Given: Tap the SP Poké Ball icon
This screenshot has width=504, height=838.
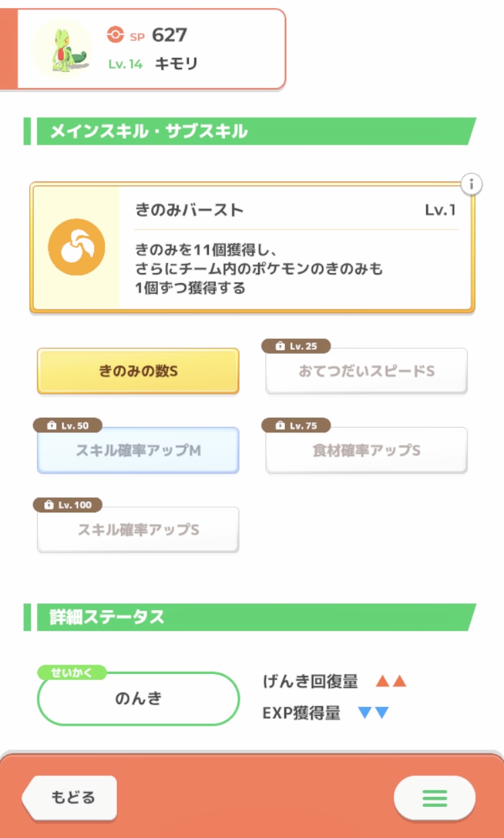Looking at the screenshot, I should tap(115, 35).
